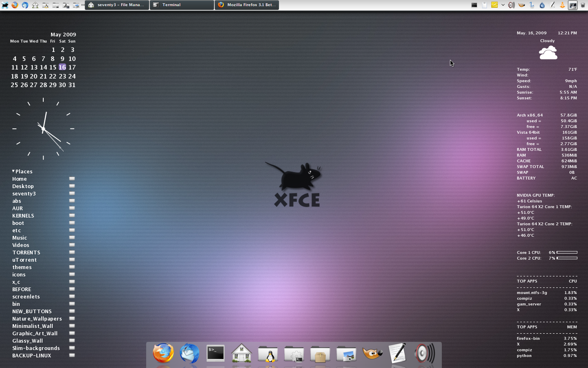Click firefox-bin in the TOP APPS MEM list
Screen dimensions: 588x368
(x=528, y=338)
